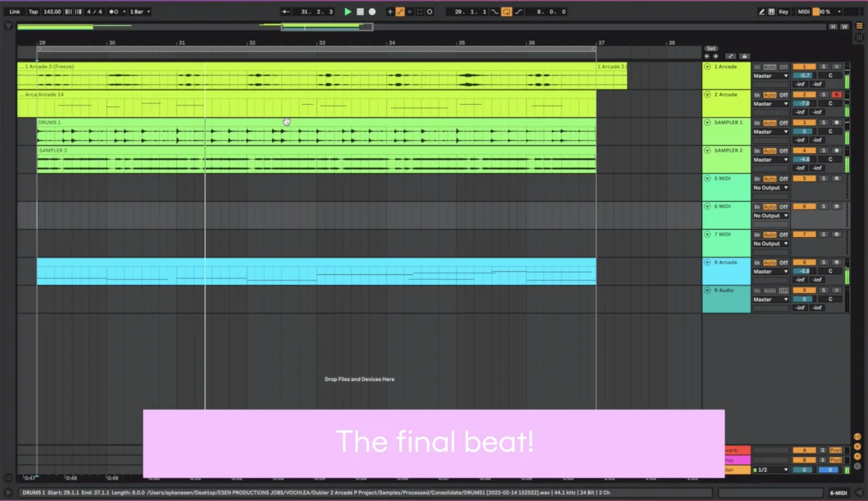Click 1 Arcade volume value -0.7

click(804, 76)
